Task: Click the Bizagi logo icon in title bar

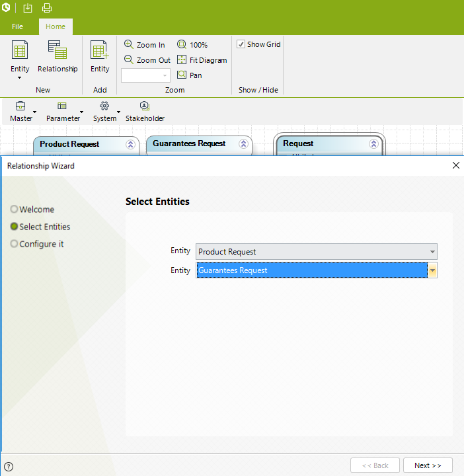Action: pos(6,7)
